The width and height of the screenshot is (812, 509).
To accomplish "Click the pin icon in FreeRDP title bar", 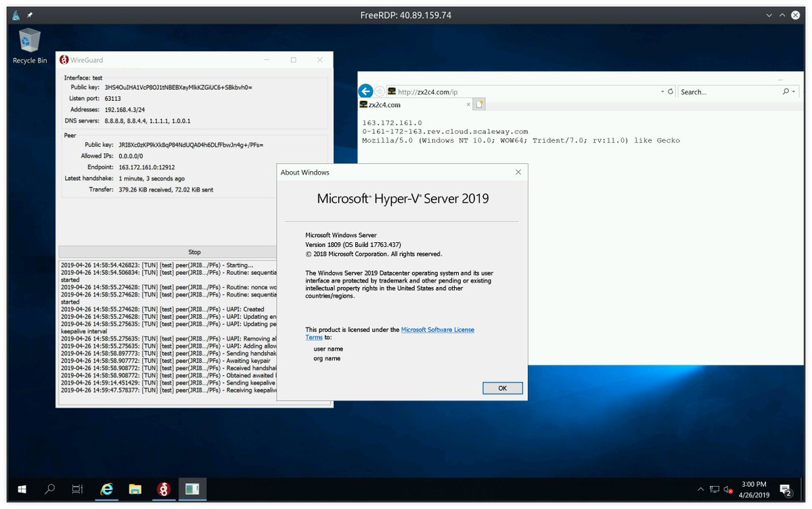I will [30, 15].
